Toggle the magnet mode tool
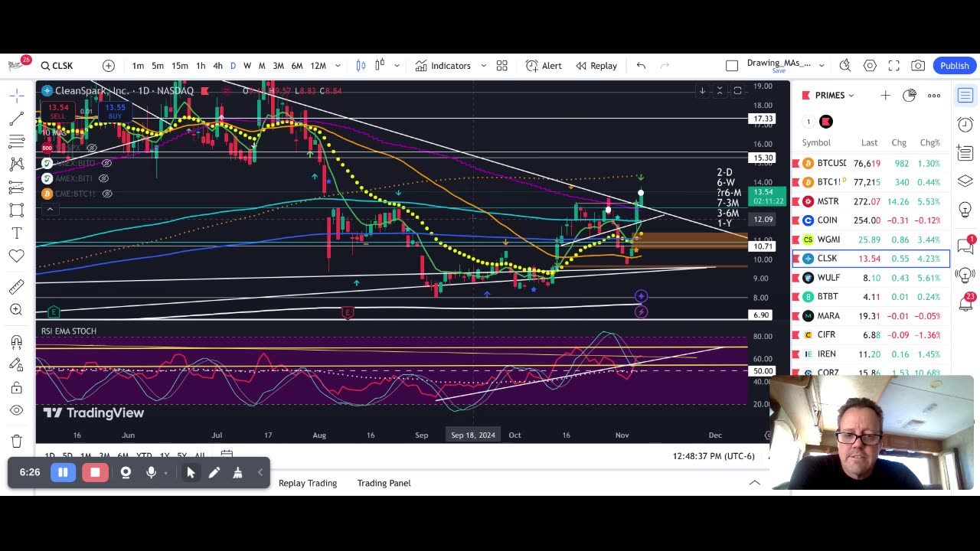The image size is (980, 551). point(16,342)
